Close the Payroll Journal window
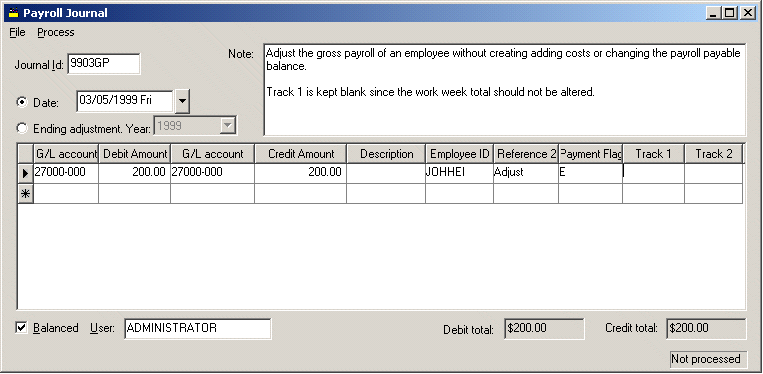The width and height of the screenshot is (763, 374). (x=747, y=13)
